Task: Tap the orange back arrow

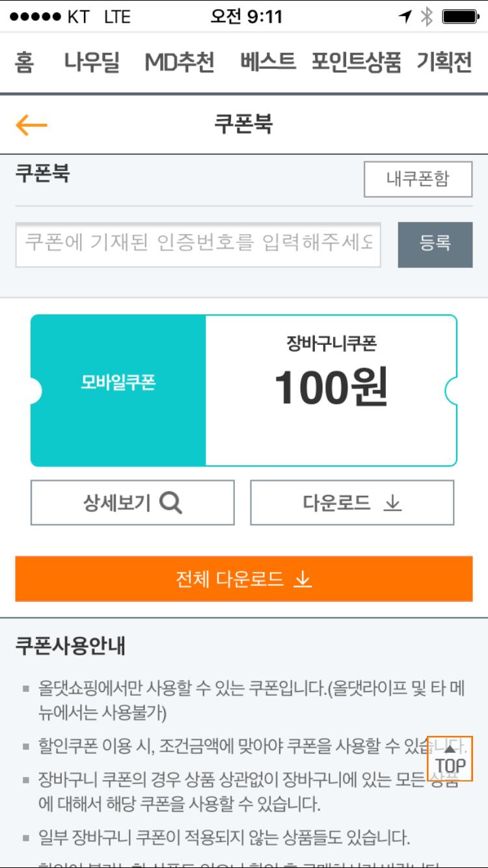Action: pyautogui.click(x=31, y=124)
